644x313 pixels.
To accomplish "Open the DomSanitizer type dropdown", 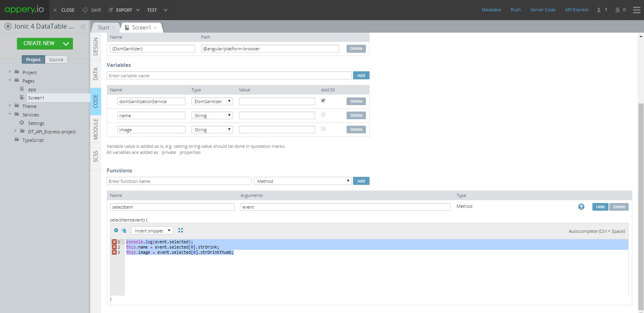I will pos(212,102).
